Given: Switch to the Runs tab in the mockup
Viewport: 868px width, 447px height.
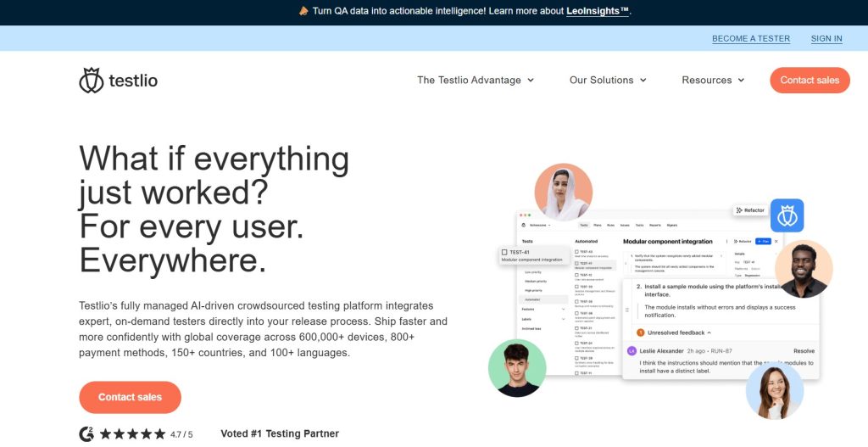Looking at the screenshot, I should 610,225.
